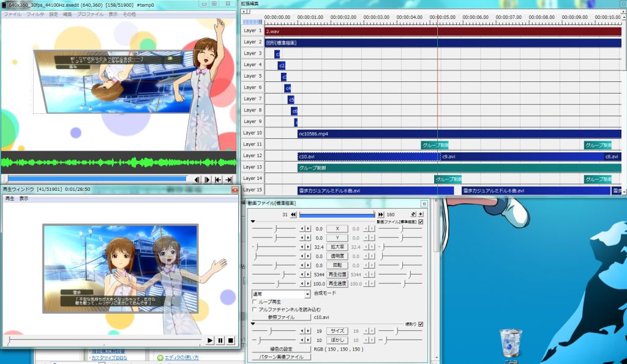Click the add filter plus icon

tap(421, 215)
